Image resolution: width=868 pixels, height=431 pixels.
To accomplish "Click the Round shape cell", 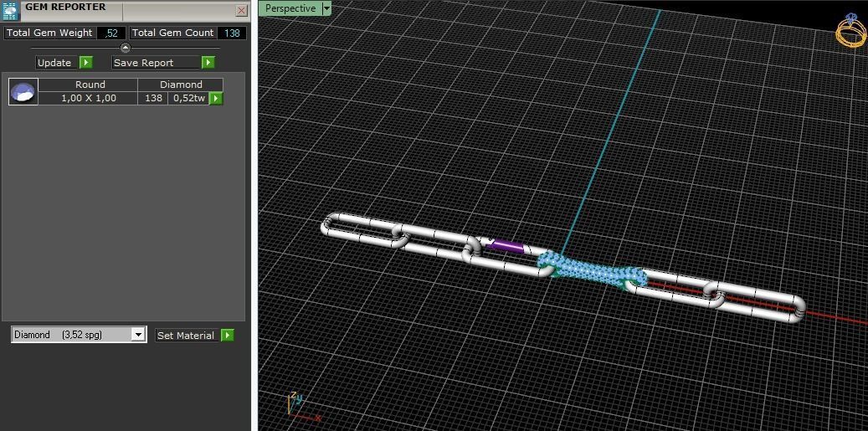I will [89, 85].
